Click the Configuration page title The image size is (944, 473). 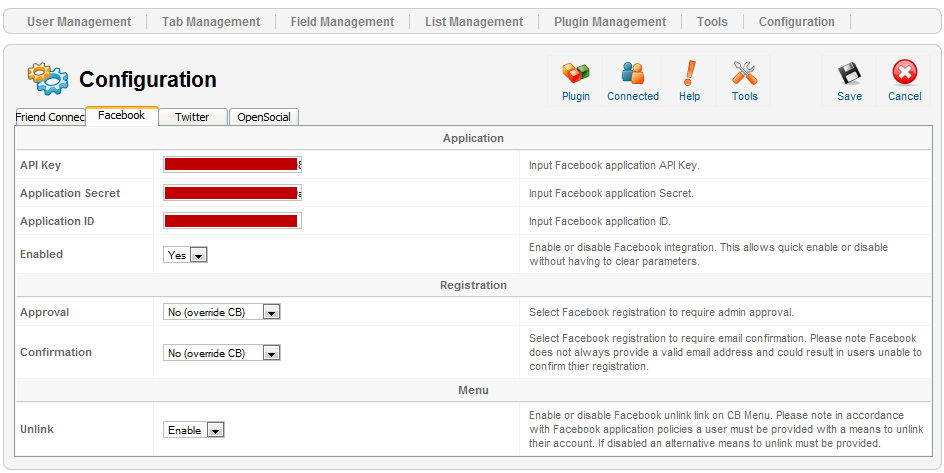point(148,79)
